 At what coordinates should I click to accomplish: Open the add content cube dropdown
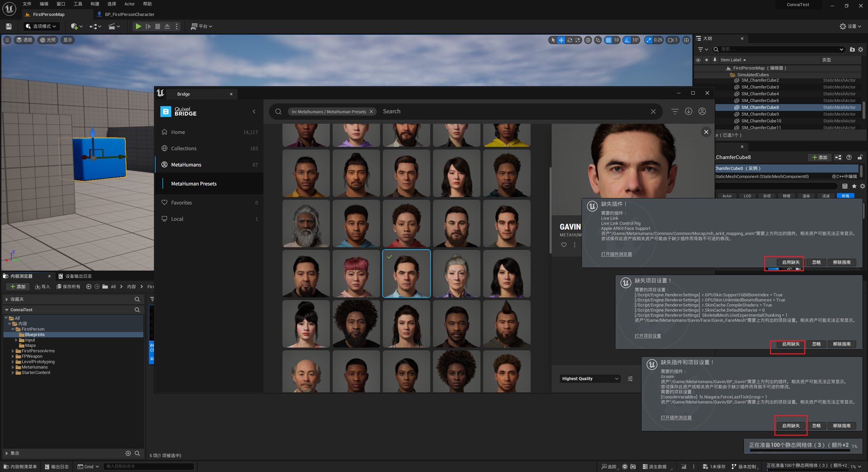point(77,26)
